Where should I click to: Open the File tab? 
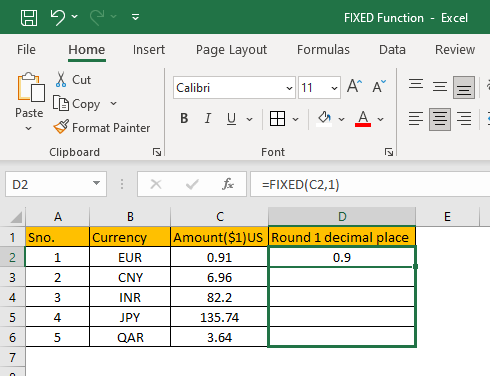(26, 50)
